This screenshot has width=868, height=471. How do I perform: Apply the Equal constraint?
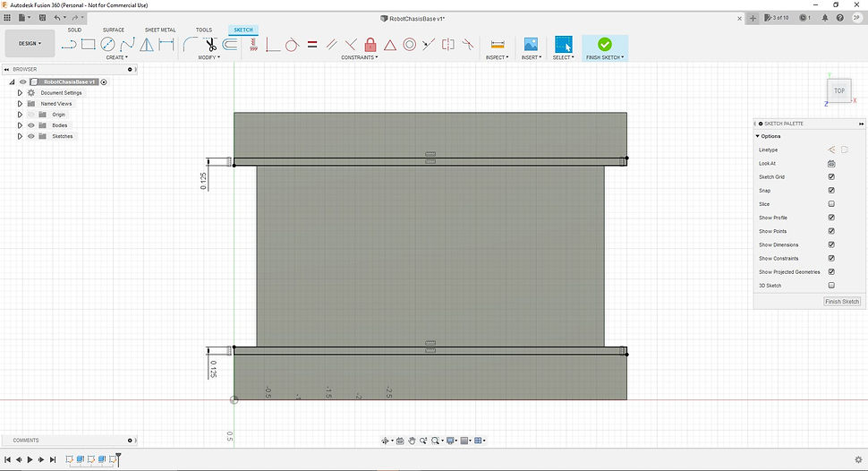312,45
